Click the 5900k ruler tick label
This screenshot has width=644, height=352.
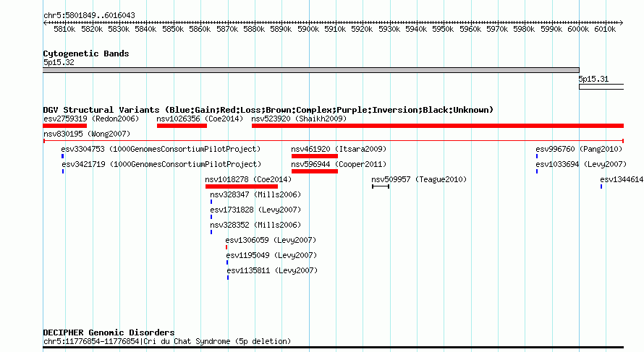[x=308, y=30]
